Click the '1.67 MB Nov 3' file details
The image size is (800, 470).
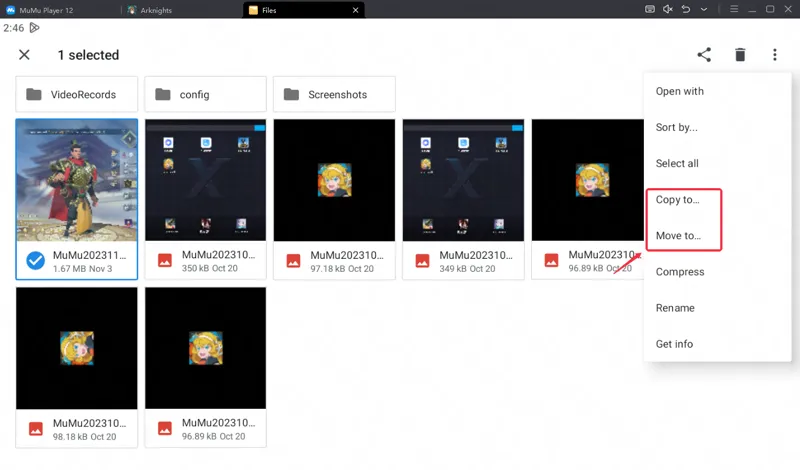[x=83, y=269]
